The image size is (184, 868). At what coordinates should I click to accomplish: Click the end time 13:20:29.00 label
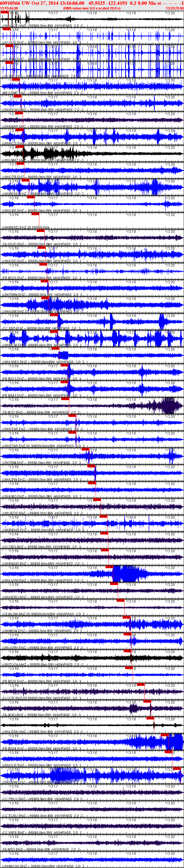click(174, 8)
